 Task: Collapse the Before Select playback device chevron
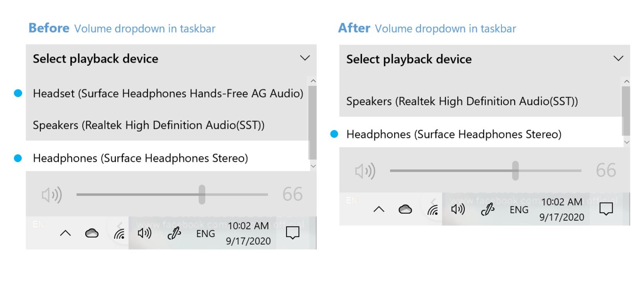[x=305, y=58]
